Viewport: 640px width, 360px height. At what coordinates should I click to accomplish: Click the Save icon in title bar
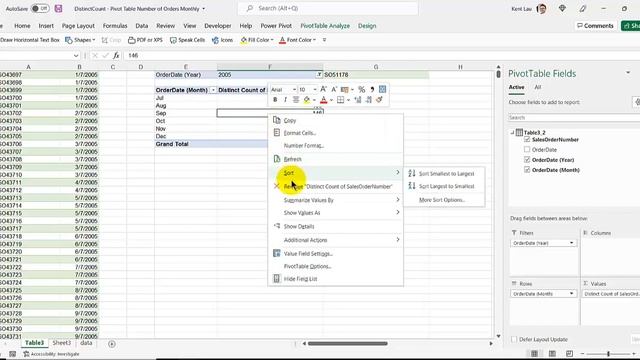point(58,8)
